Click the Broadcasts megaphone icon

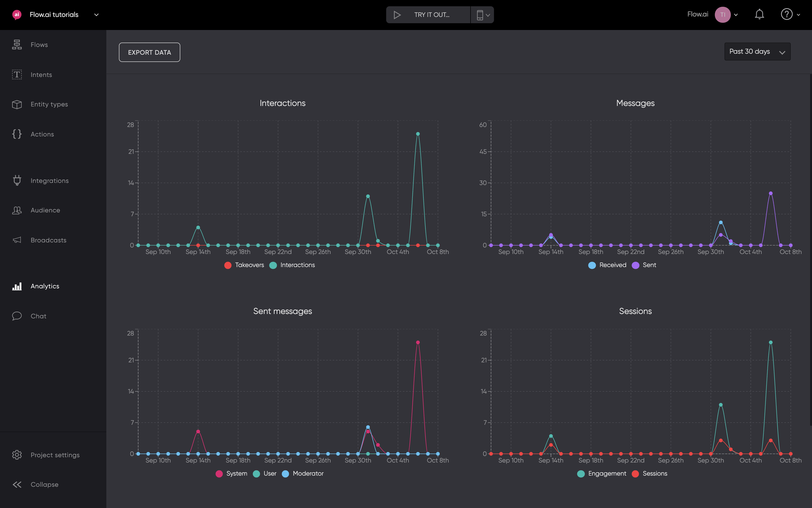coord(17,240)
